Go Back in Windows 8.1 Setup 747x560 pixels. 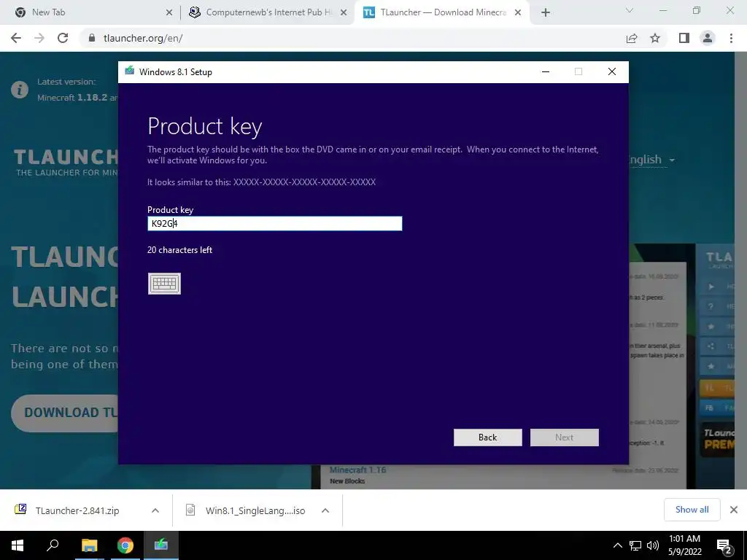pos(488,437)
